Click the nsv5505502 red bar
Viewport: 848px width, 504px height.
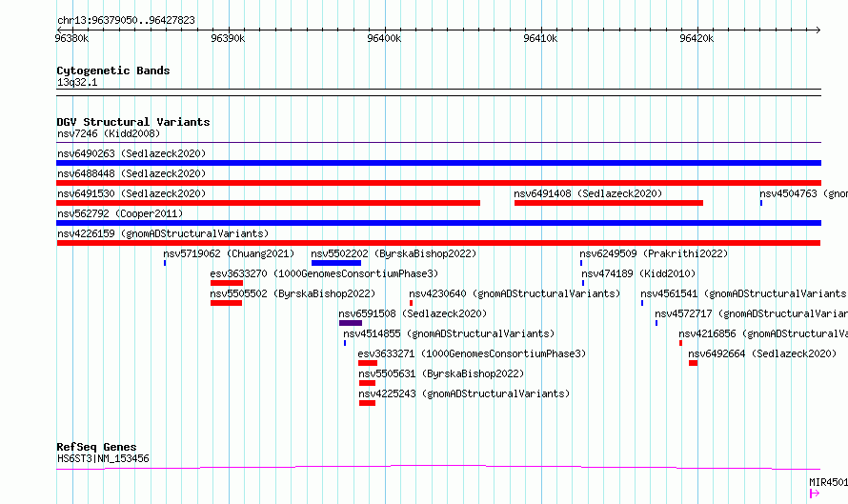tap(226, 303)
